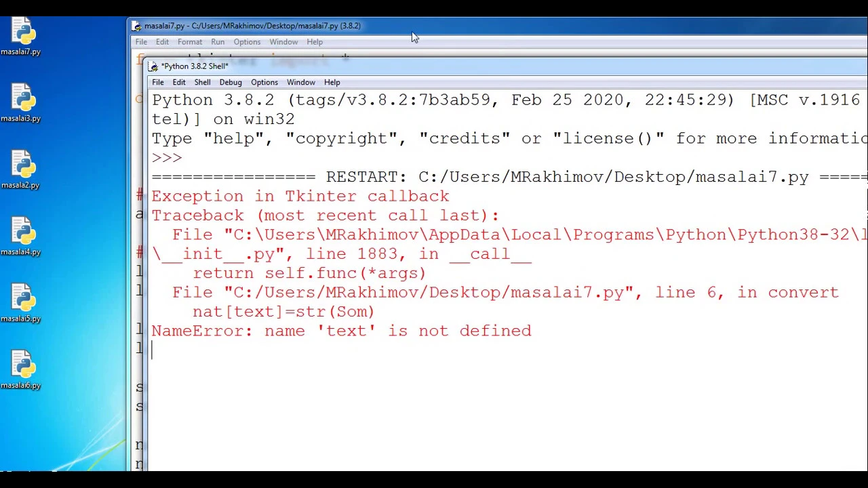
Task: Open Debug menu in Python Shell
Action: click(231, 82)
